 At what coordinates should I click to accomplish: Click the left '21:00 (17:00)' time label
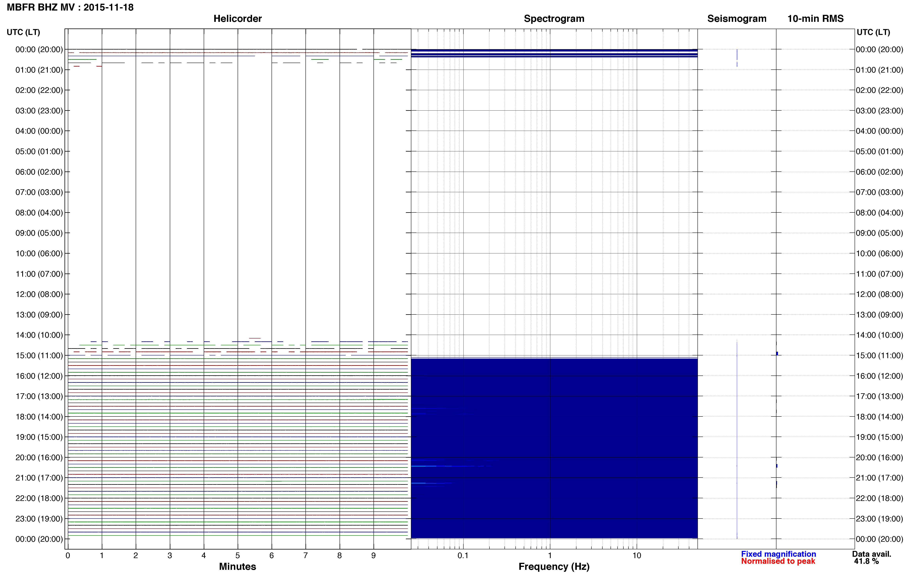click(39, 478)
